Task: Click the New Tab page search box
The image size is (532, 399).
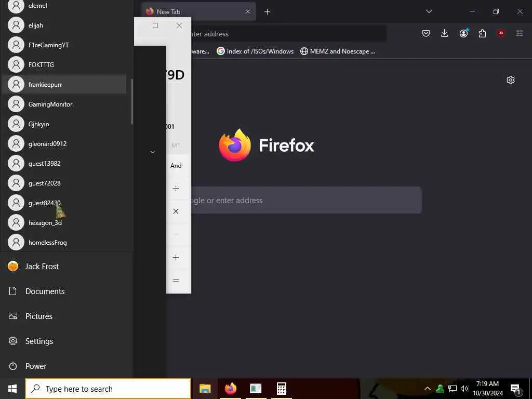Action: point(307,200)
